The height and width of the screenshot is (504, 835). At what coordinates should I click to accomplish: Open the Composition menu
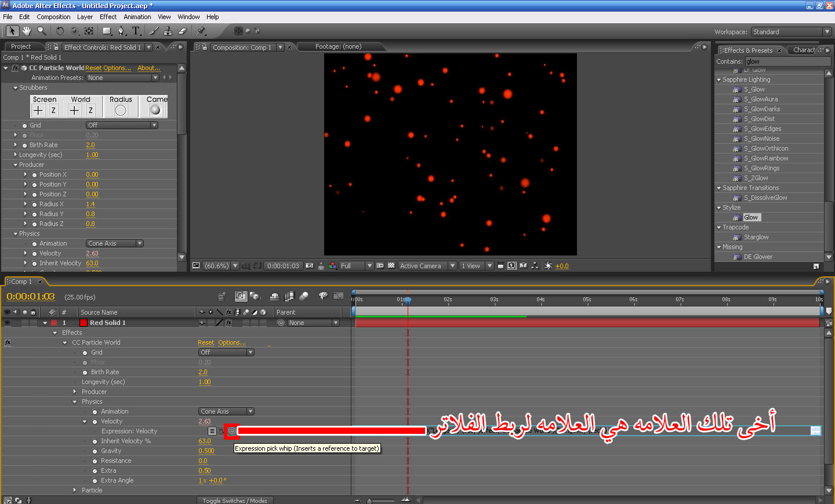pyautogui.click(x=53, y=17)
